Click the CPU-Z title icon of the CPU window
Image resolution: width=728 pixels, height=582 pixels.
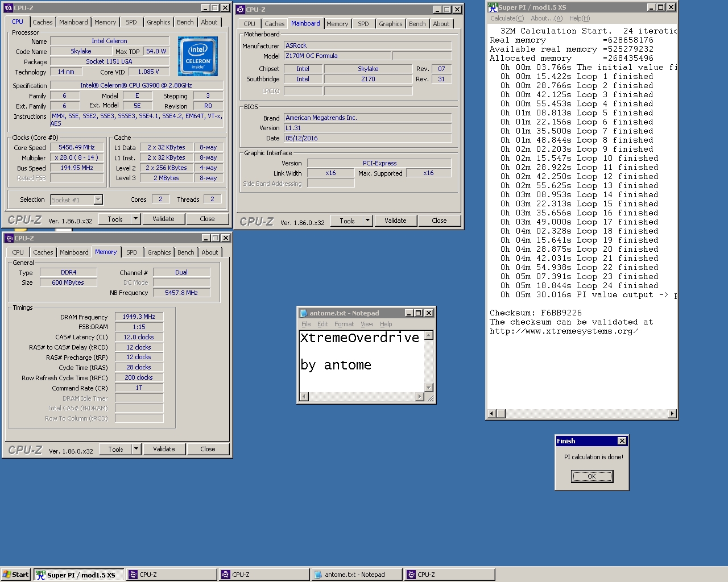9,8
